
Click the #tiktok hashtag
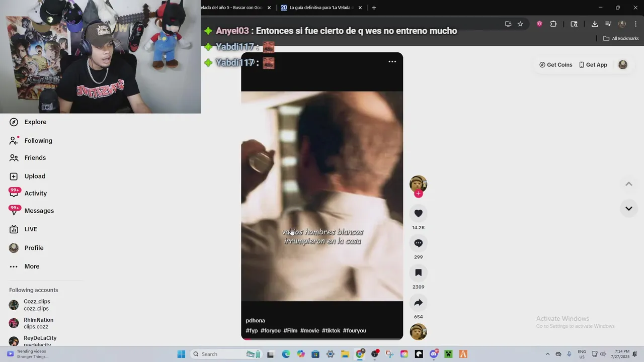[x=331, y=331]
